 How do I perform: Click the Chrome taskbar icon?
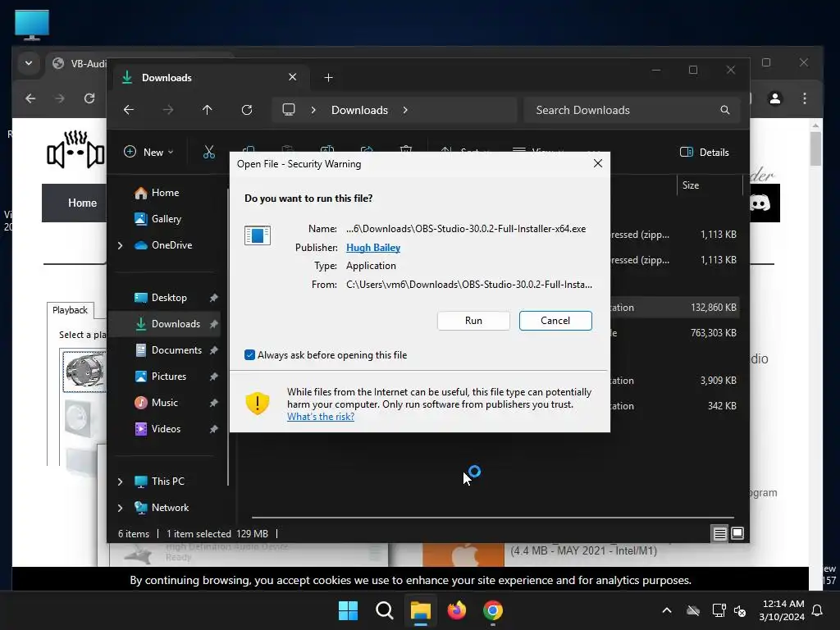point(493,610)
